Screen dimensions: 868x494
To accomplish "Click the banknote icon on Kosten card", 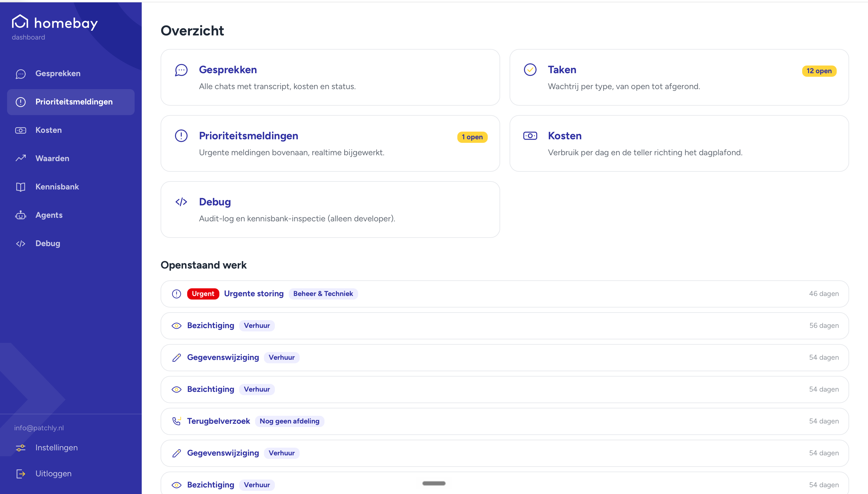I will 530,136.
